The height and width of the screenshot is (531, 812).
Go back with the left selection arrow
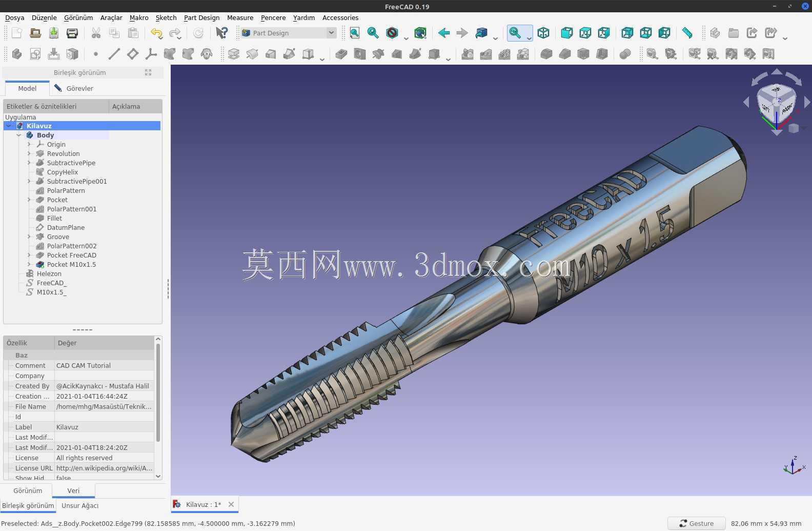point(444,33)
